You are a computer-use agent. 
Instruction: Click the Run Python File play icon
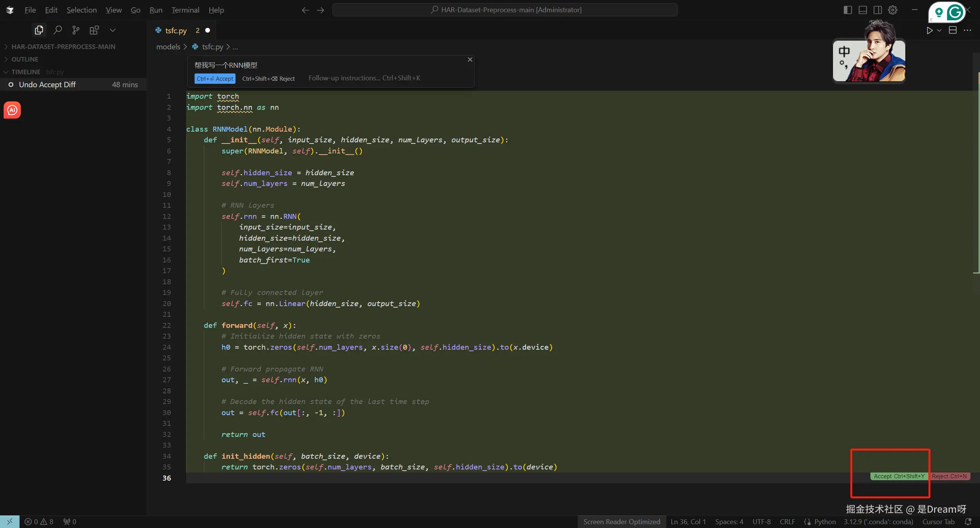(x=929, y=30)
